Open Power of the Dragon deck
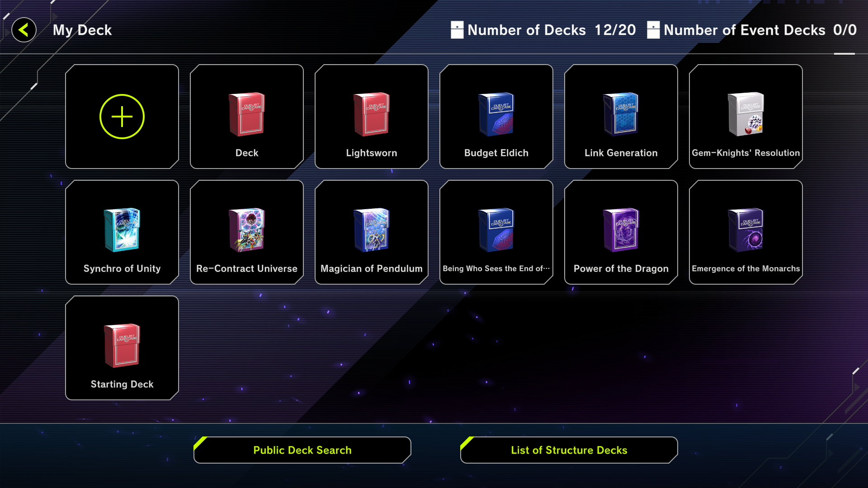This screenshot has height=488, width=868. click(621, 232)
